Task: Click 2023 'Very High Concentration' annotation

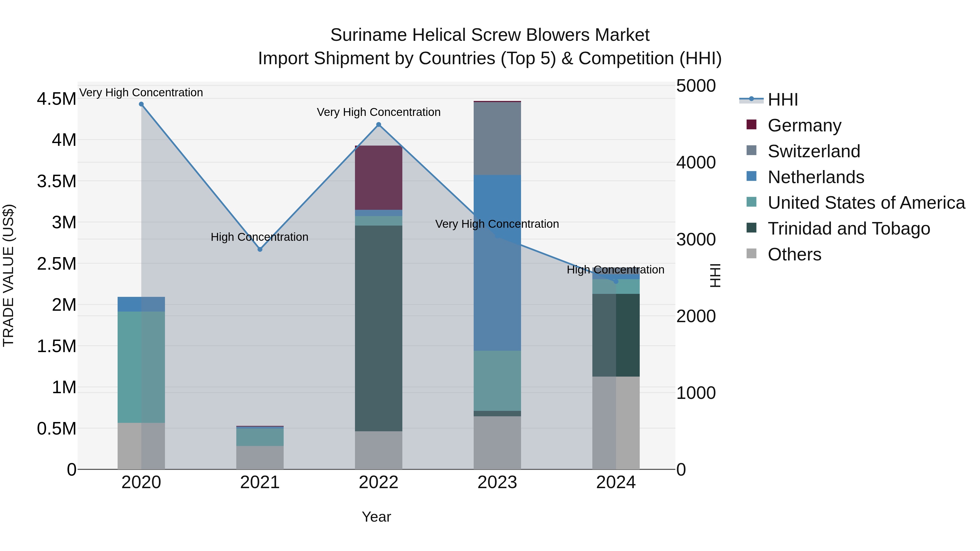Action: tap(497, 224)
